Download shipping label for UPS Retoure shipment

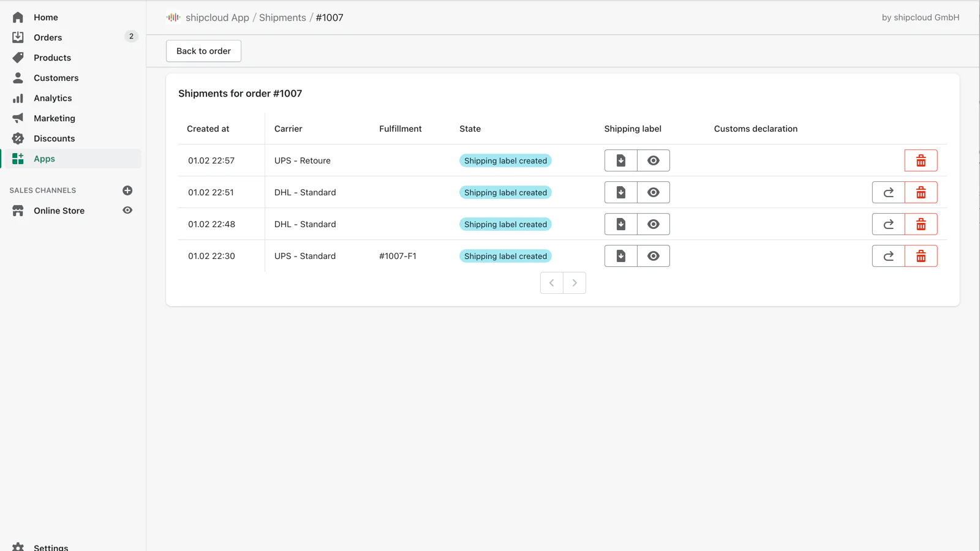pos(620,160)
